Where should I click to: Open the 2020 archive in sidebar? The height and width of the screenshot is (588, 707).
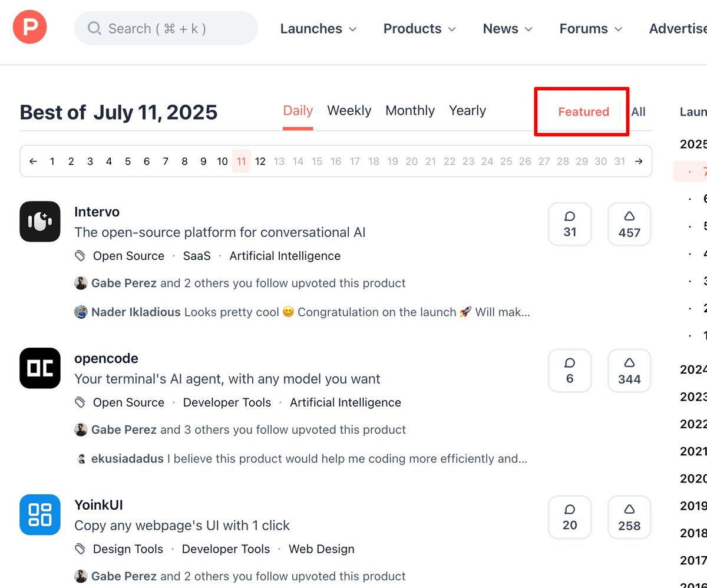pyautogui.click(x=693, y=478)
